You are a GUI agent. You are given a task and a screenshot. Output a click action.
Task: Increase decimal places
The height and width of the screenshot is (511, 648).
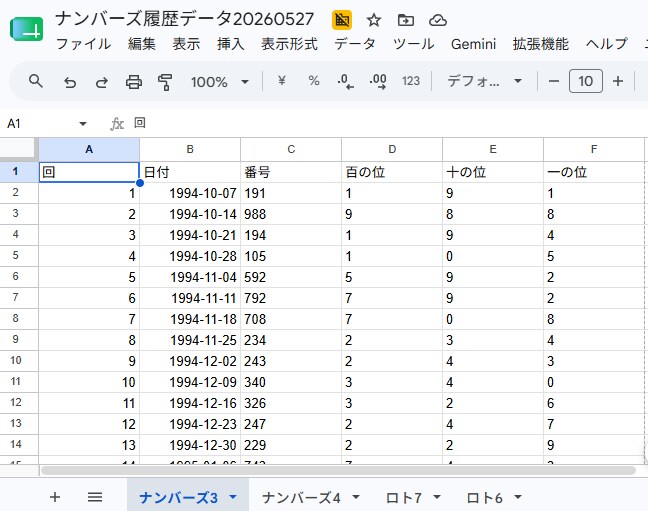(378, 81)
